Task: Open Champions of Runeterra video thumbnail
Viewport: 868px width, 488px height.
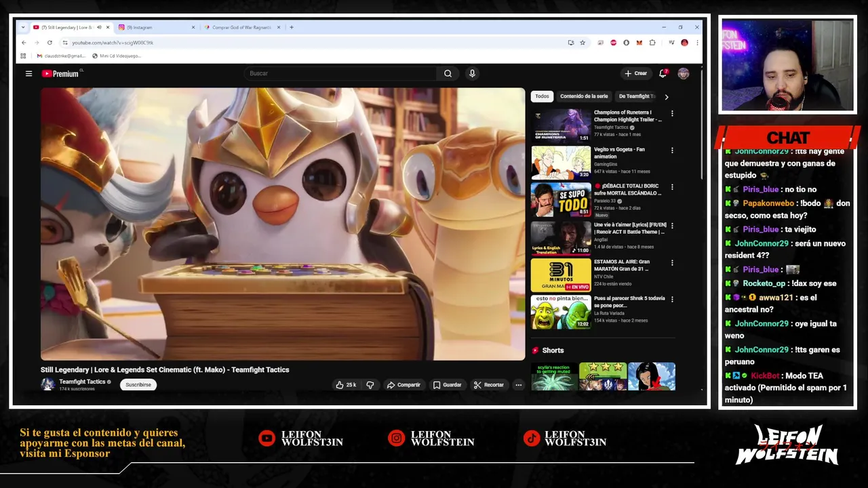Action: (x=561, y=125)
